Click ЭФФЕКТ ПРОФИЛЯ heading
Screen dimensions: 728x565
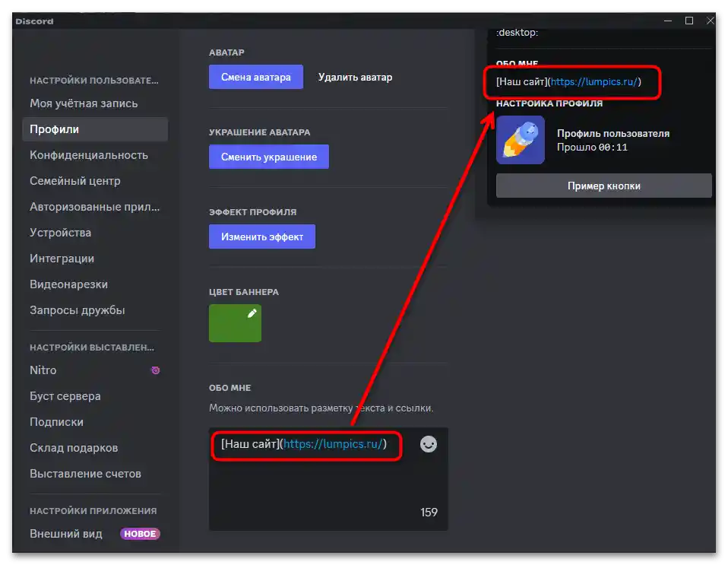pos(252,212)
